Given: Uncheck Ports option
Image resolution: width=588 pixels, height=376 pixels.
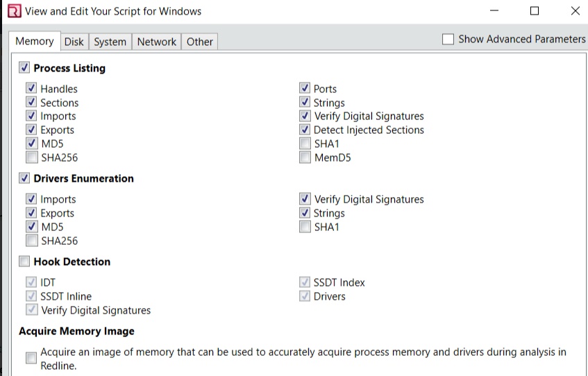Looking at the screenshot, I should [x=305, y=89].
